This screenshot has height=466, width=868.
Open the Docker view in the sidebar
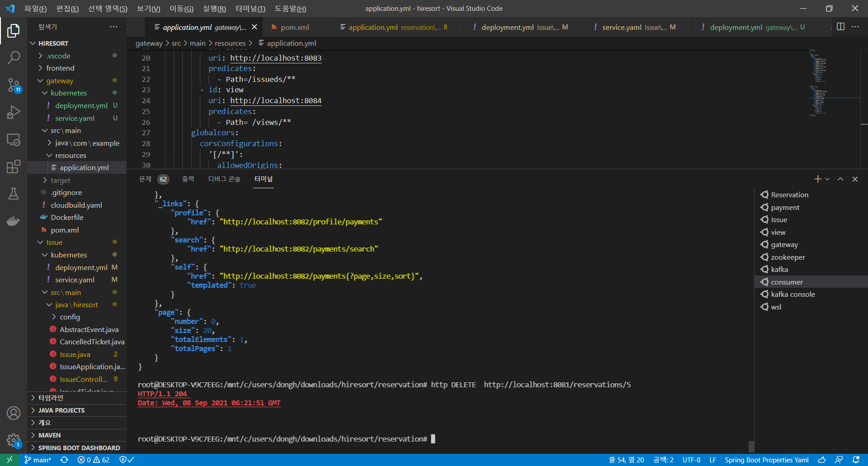pyautogui.click(x=14, y=221)
